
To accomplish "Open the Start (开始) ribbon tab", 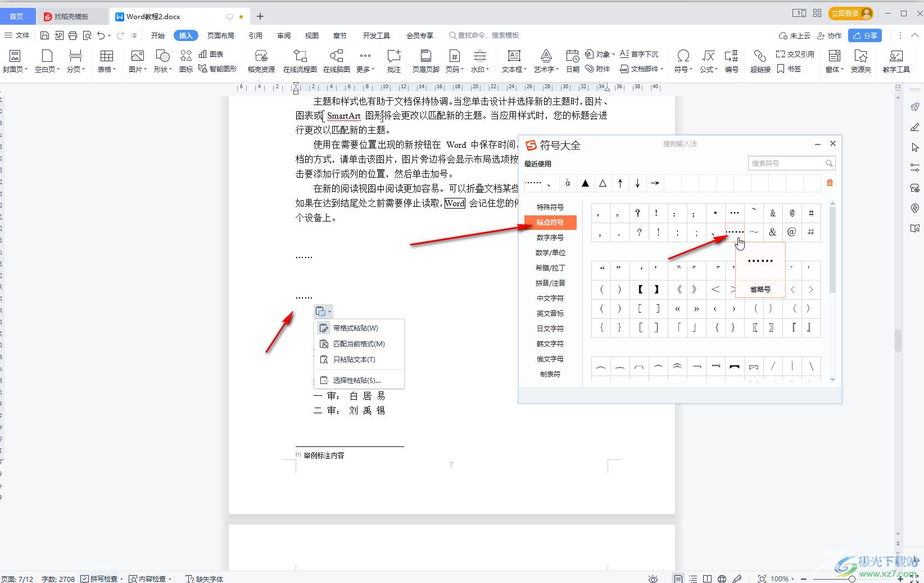I will click(x=158, y=35).
